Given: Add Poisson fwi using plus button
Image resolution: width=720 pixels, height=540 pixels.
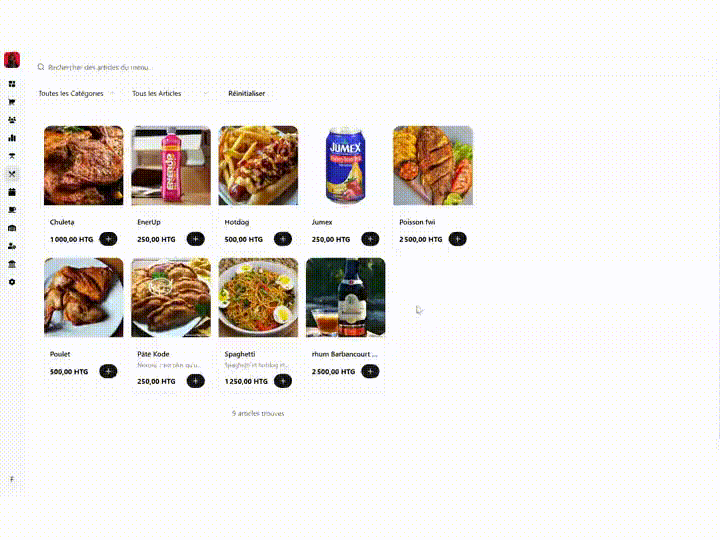Looking at the screenshot, I should point(457,239).
